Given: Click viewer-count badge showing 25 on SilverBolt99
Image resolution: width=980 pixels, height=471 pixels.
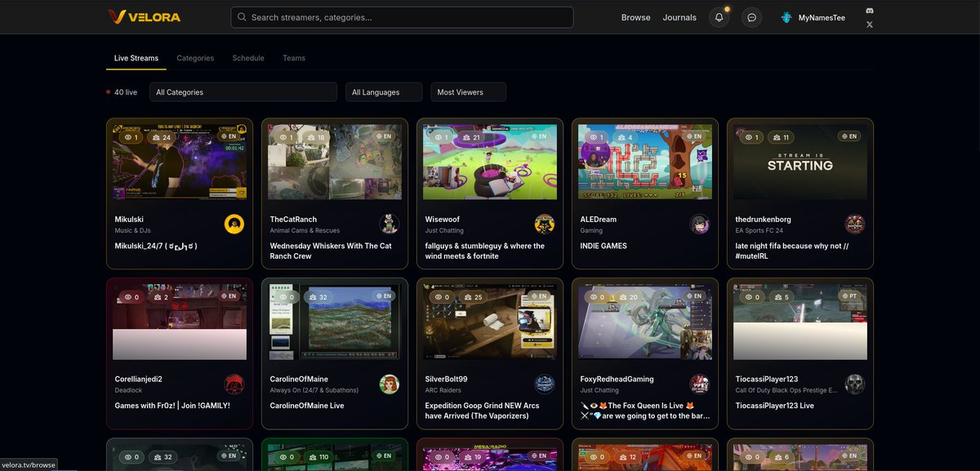Looking at the screenshot, I should 473,297.
